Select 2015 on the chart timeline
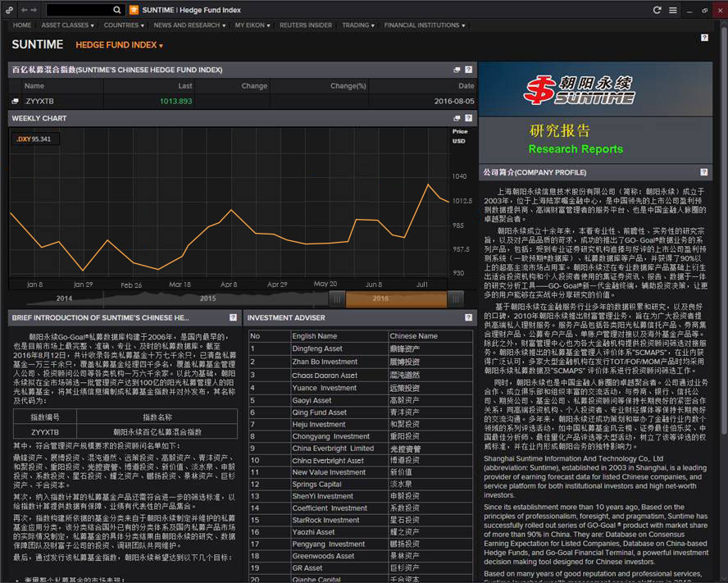Viewport: 728px width, 583px height. point(207,298)
